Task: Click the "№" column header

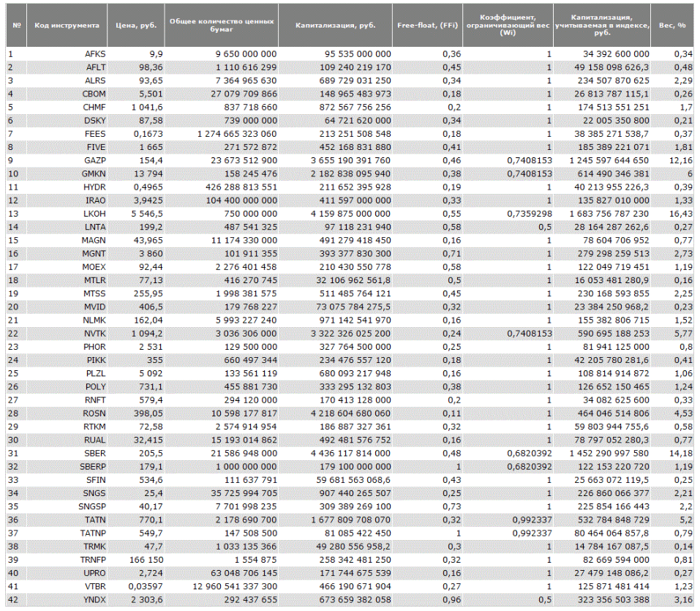Action: (17, 26)
